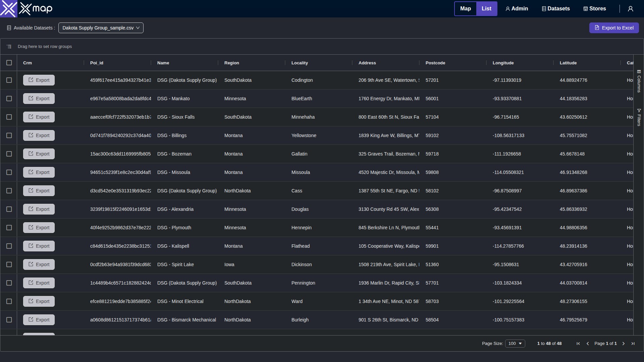Export the DSG - Minot Electrical row

coord(39,301)
